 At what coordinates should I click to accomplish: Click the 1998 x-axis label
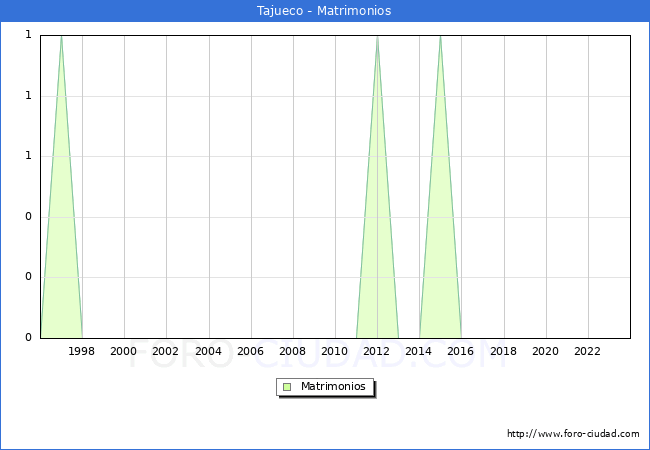coord(82,351)
